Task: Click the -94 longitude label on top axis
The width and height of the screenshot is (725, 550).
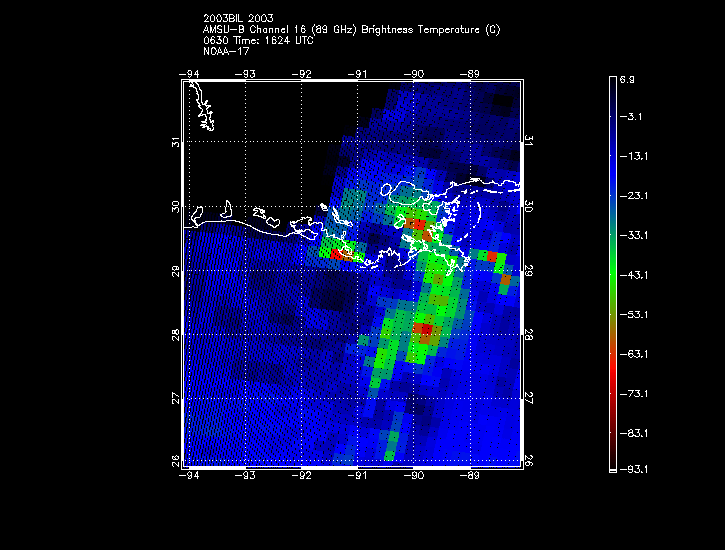Action: point(189,74)
